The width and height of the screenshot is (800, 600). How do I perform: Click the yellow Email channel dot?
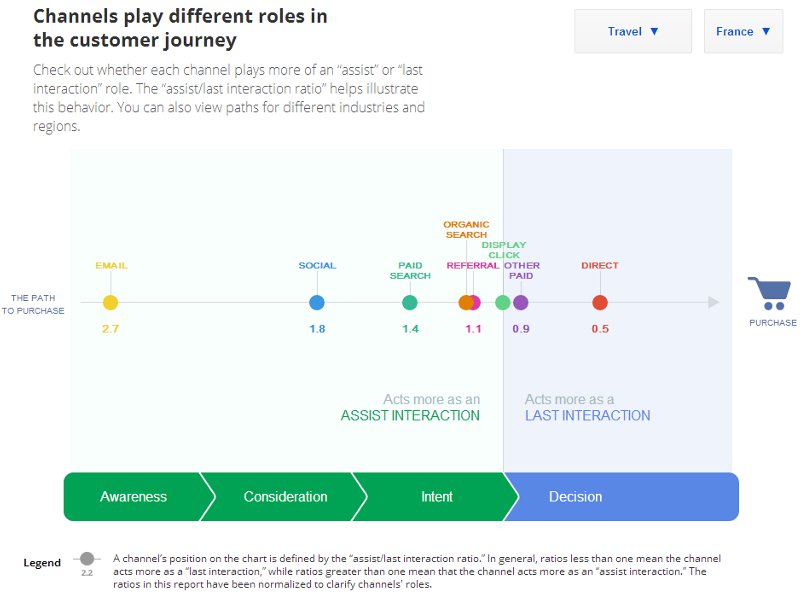point(110,303)
